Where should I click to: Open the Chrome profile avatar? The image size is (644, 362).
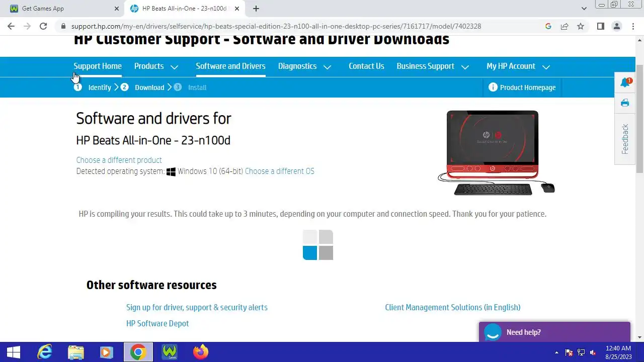pos(616,26)
